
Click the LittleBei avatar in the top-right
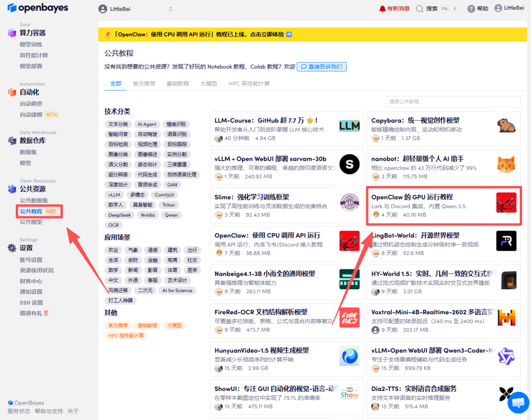click(498, 8)
